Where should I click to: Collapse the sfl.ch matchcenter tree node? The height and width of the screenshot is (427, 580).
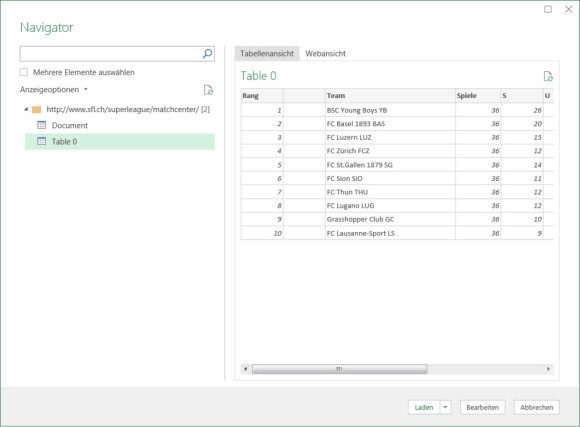click(x=26, y=109)
